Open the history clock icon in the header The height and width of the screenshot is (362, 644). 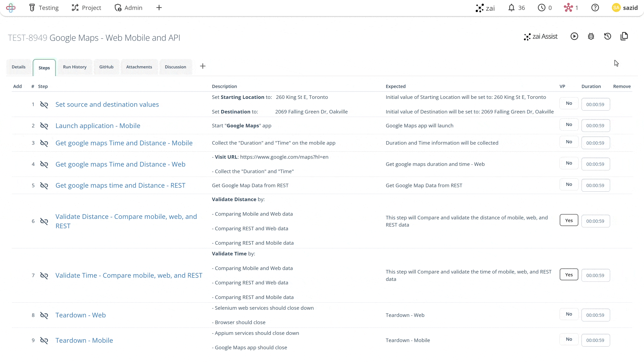click(x=607, y=37)
